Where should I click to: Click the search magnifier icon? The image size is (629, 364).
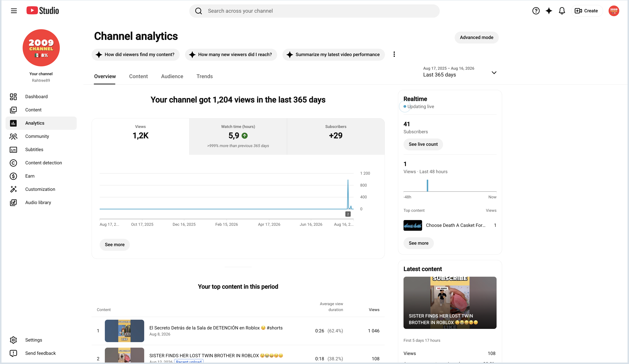tap(198, 11)
